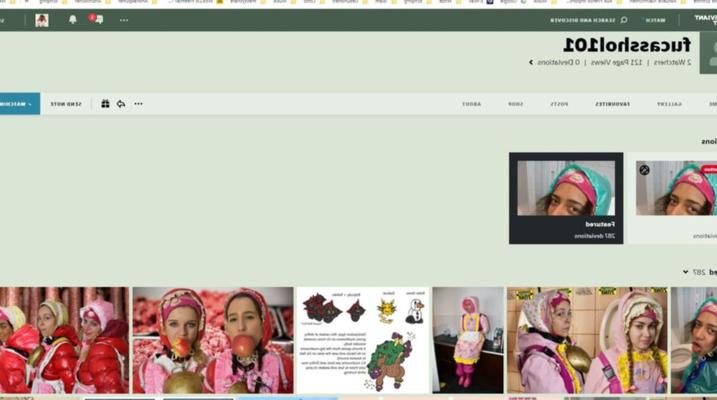Switch to the Posts tab

(559, 104)
